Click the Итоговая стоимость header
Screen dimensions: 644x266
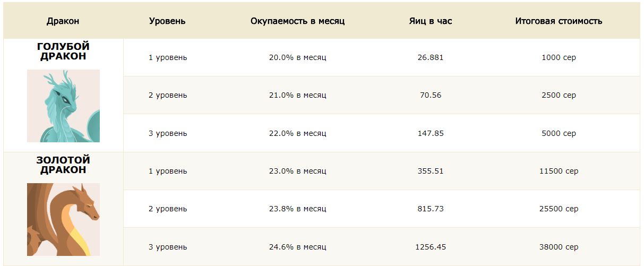(x=559, y=21)
